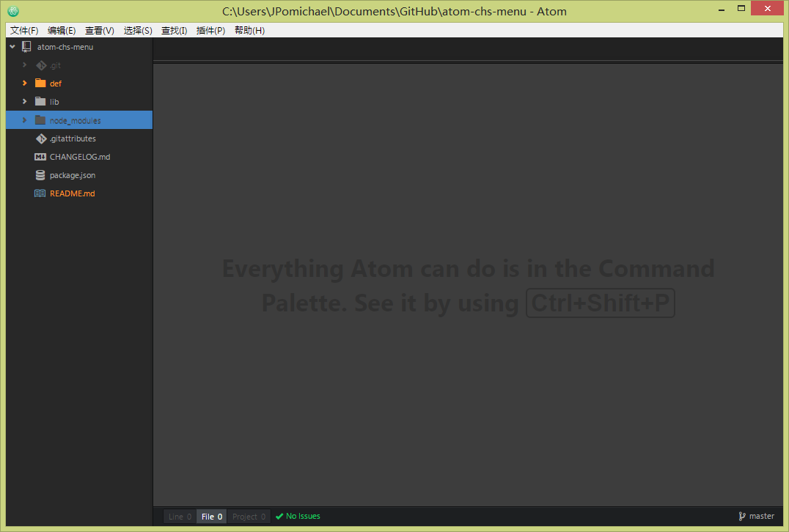
Task: Collapse the atom-chs-menu project root chevron
Action: click(x=12, y=47)
